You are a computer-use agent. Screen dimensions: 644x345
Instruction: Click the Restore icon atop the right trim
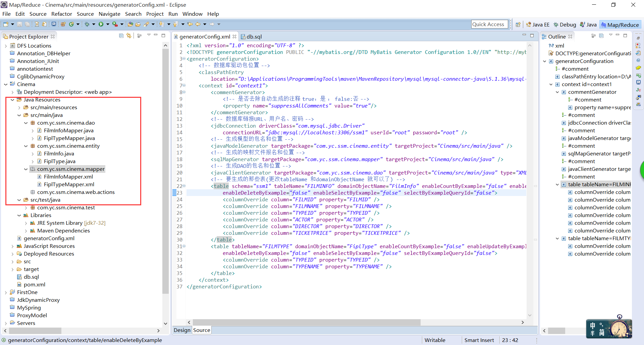pos(638,38)
